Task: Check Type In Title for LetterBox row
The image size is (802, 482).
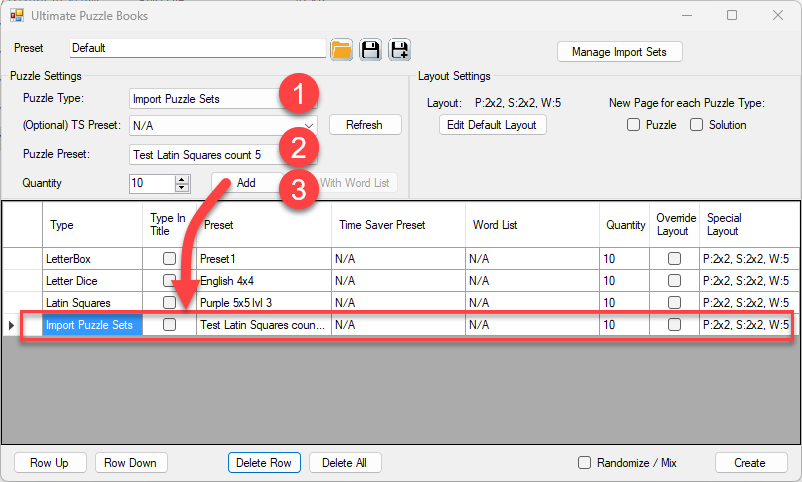Action: point(169,259)
